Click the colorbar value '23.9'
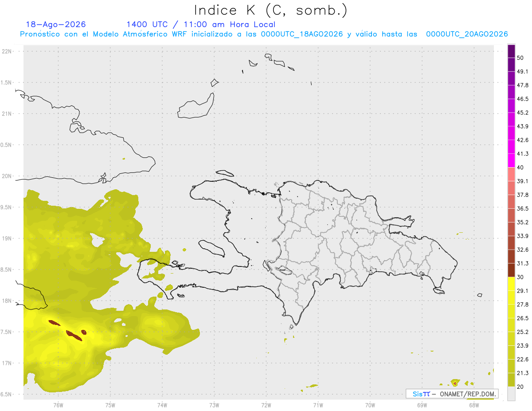The image size is (532, 411). (x=523, y=346)
